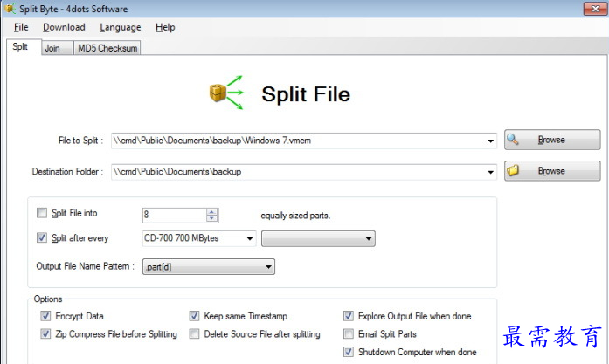Open the Download menu
The height and width of the screenshot is (364, 609).
point(64,27)
